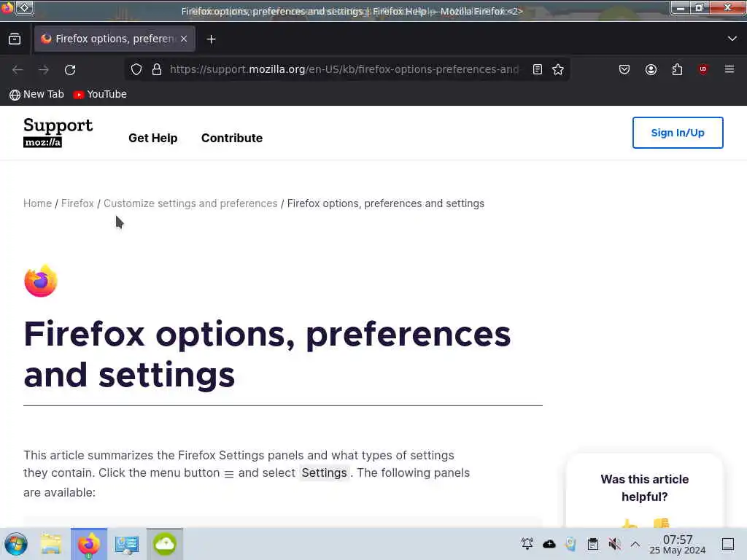Screen dimensions: 747x560
Task: Open the system settings monitor taskbar icon
Action: point(127,544)
